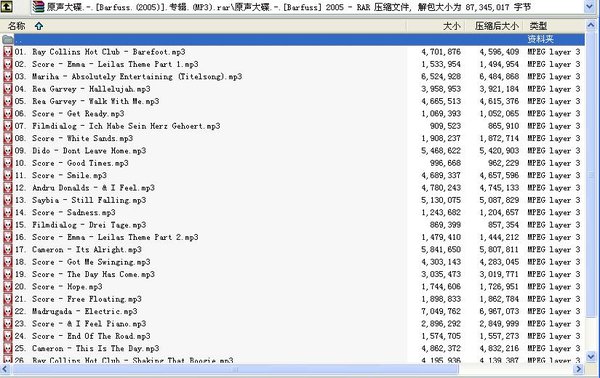Select file name '17. Cameron - Its Alright.mp3'
The image size is (600, 378).
[78, 249]
